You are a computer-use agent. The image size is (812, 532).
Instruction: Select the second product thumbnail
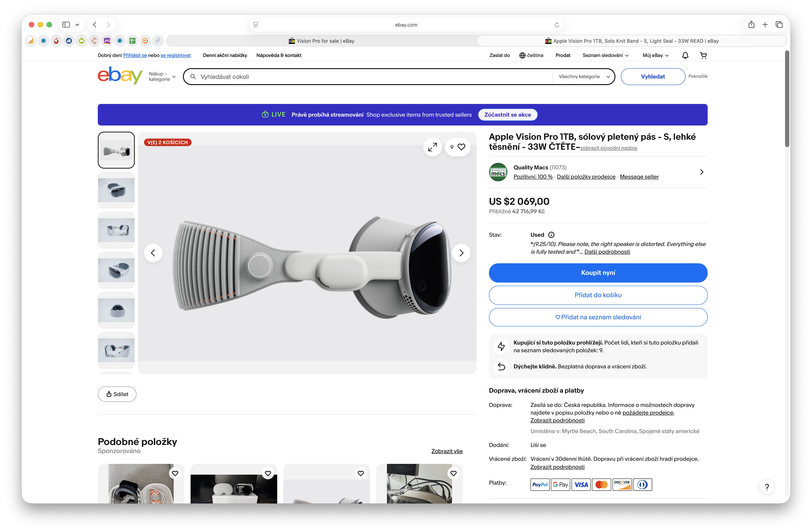pyautogui.click(x=116, y=190)
